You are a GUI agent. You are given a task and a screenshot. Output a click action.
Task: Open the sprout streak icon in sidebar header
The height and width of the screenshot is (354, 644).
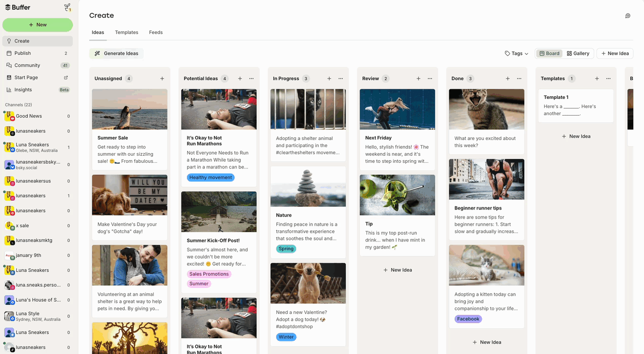click(x=67, y=8)
